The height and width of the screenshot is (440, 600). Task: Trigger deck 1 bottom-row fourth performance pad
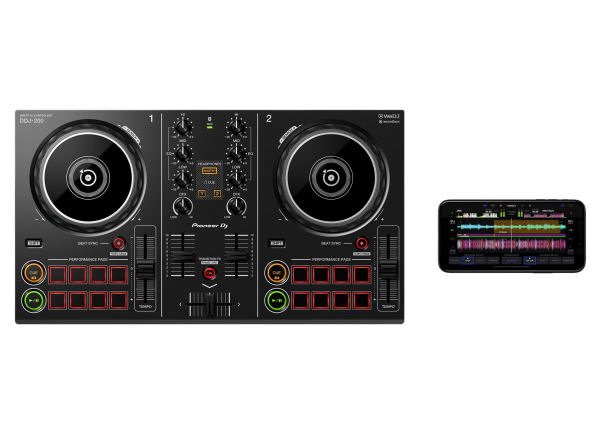pyautogui.click(x=118, y=300)
